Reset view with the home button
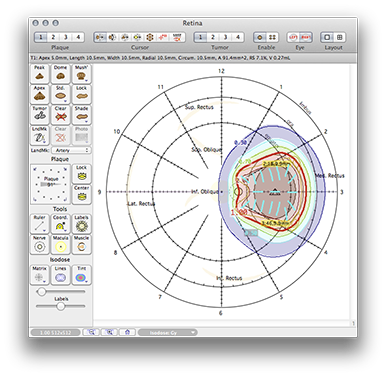This screenshot has height=377, width=386. point(127,332)
